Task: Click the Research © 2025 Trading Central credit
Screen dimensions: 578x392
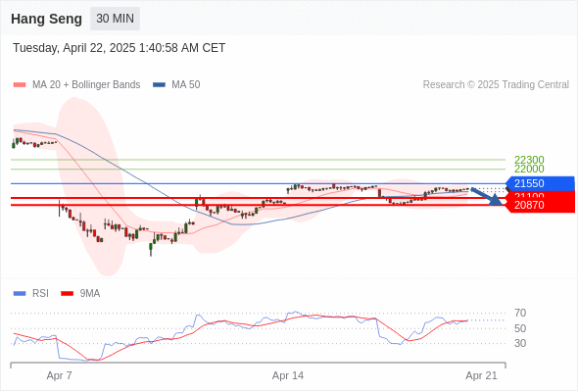Action: click(x=496, y=85)
